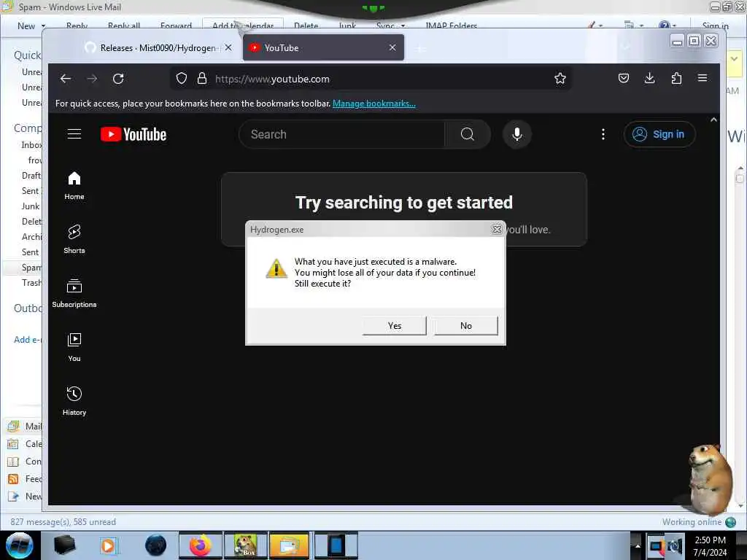The width and height of the screenshot is (747, 560).
Task: Open the Box hamster app on taskbar
Action: click(x=245, y=545)
